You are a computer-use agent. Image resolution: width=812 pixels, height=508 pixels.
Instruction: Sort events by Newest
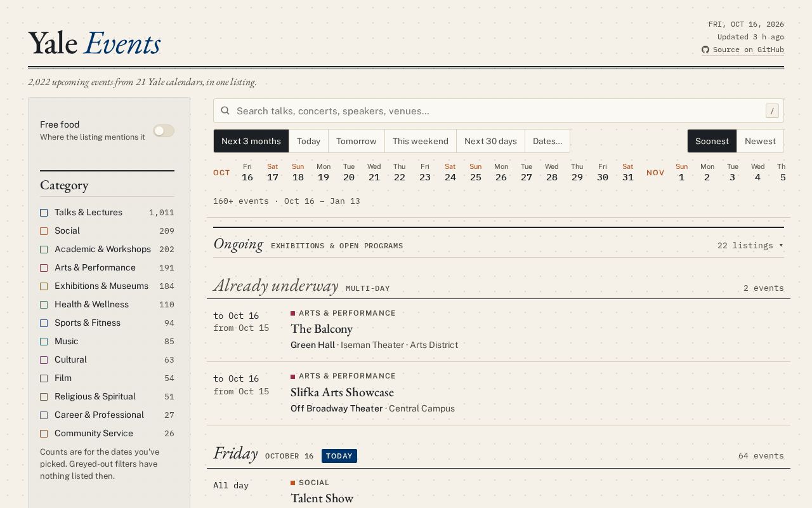click(760, 141)
